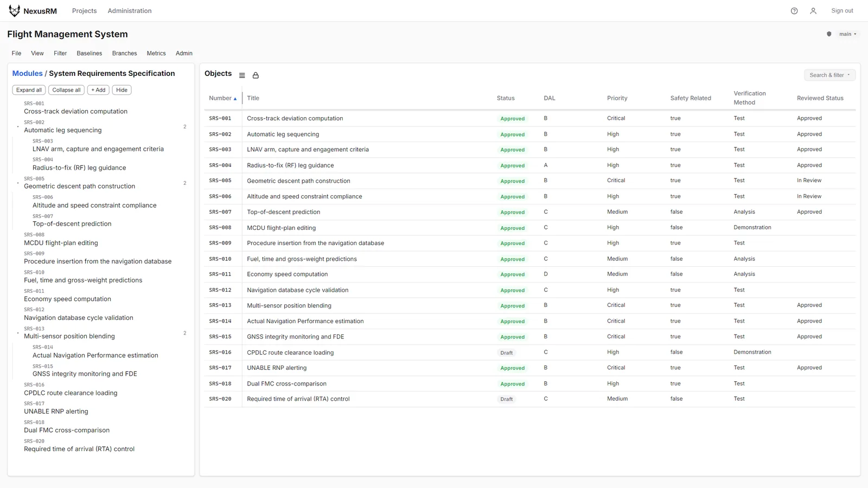Collapse the SRS-002 Automatic leg sequencing node
The width and height of the screenshot is (868, 488).
(18, 127)
